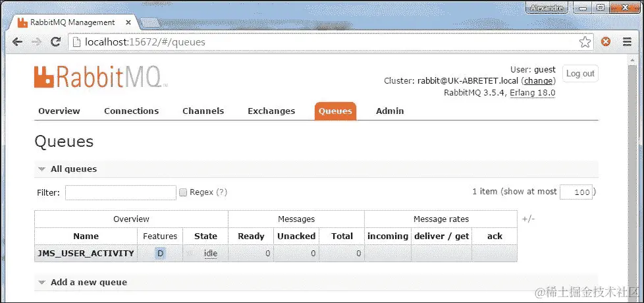Close the RabbitMQ Management tab

(128, 22)
